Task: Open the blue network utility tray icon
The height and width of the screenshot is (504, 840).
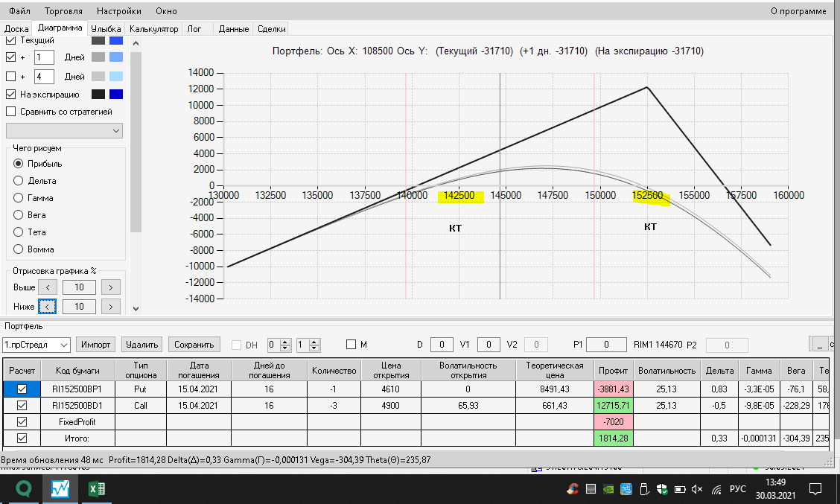Action: point(626,489)
